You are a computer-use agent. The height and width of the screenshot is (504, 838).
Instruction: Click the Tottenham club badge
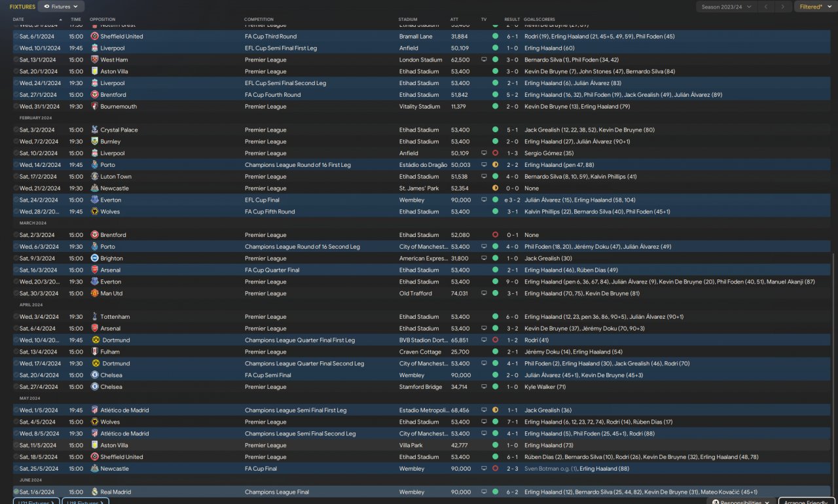95,317
